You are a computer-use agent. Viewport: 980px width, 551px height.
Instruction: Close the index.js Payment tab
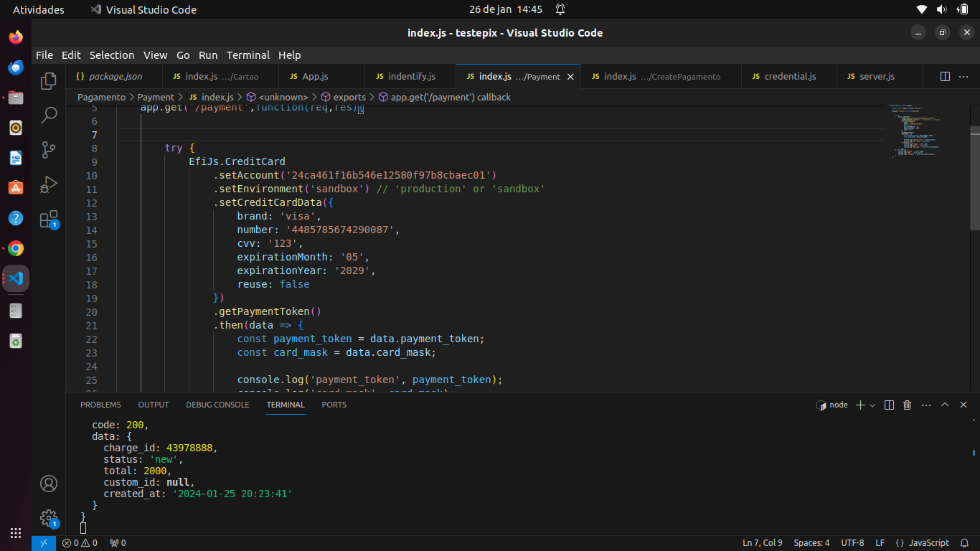point(572,76)
